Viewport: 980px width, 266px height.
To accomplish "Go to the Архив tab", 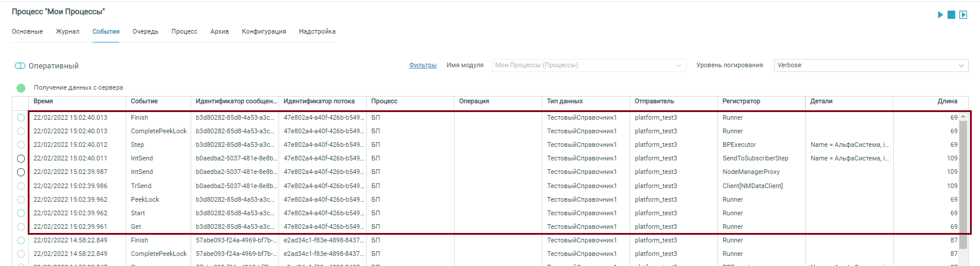I will tap(219, 32).
